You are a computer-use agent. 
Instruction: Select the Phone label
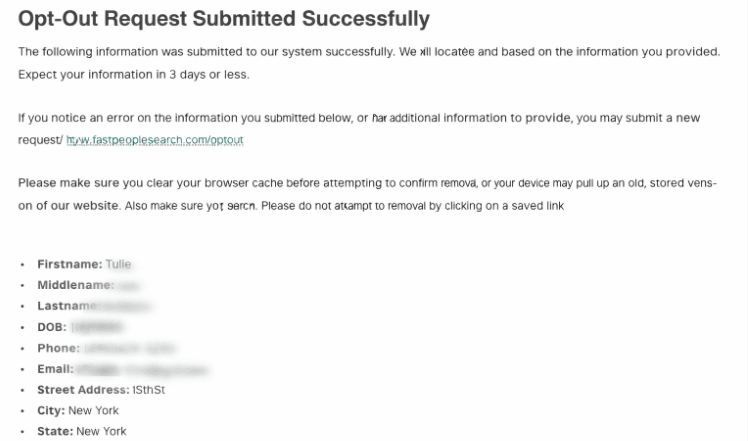(58, 348)
